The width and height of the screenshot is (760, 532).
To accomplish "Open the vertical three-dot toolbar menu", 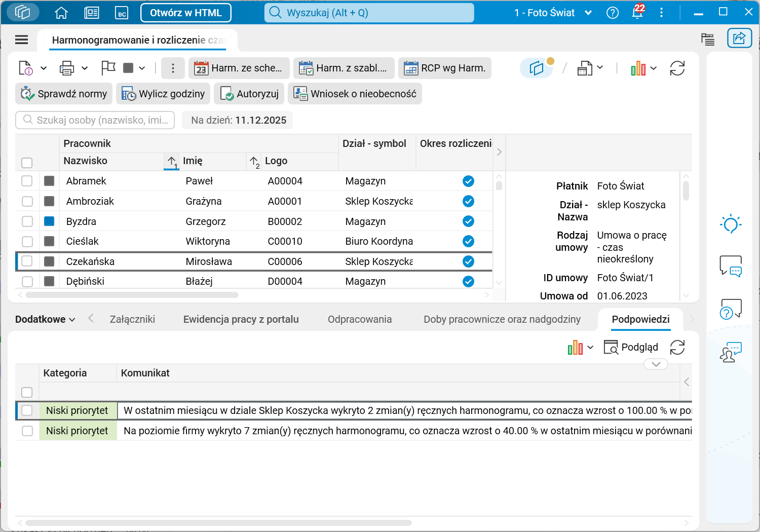I will point(173,68).
